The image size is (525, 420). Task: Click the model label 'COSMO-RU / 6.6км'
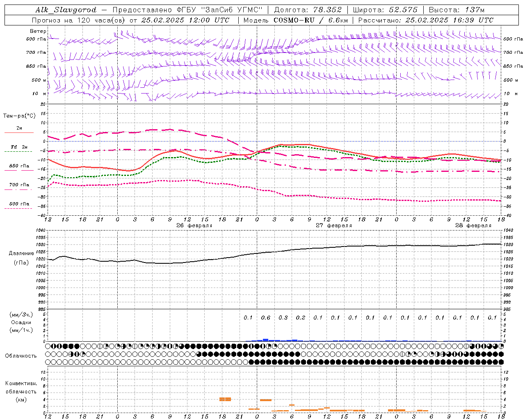pos(310,20)
